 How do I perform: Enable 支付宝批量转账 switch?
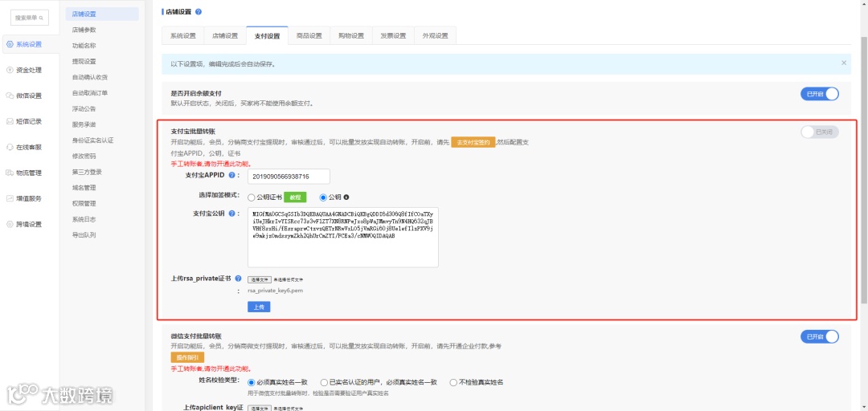pos(819,132)
